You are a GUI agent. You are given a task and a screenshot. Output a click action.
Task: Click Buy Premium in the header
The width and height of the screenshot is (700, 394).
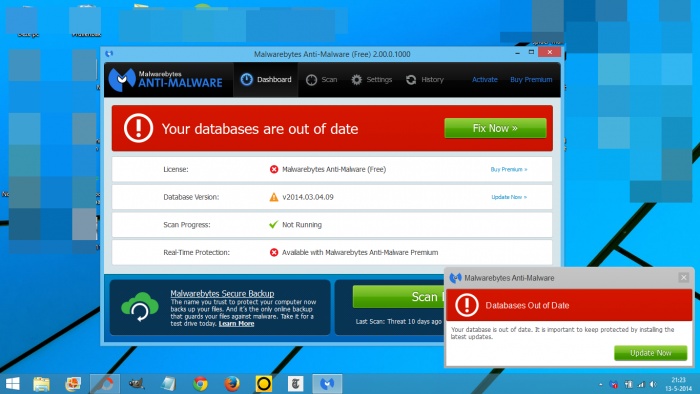(531, 80)
